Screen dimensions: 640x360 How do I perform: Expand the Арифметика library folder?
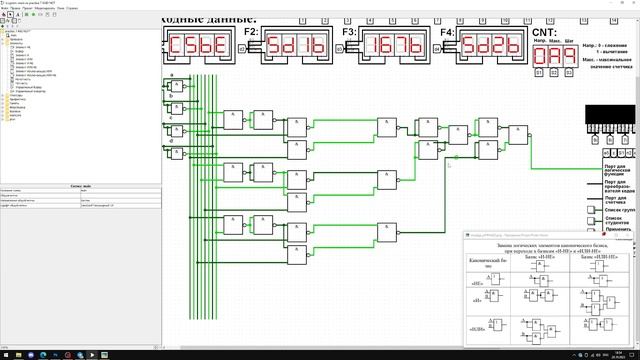[x=3, y=99]
